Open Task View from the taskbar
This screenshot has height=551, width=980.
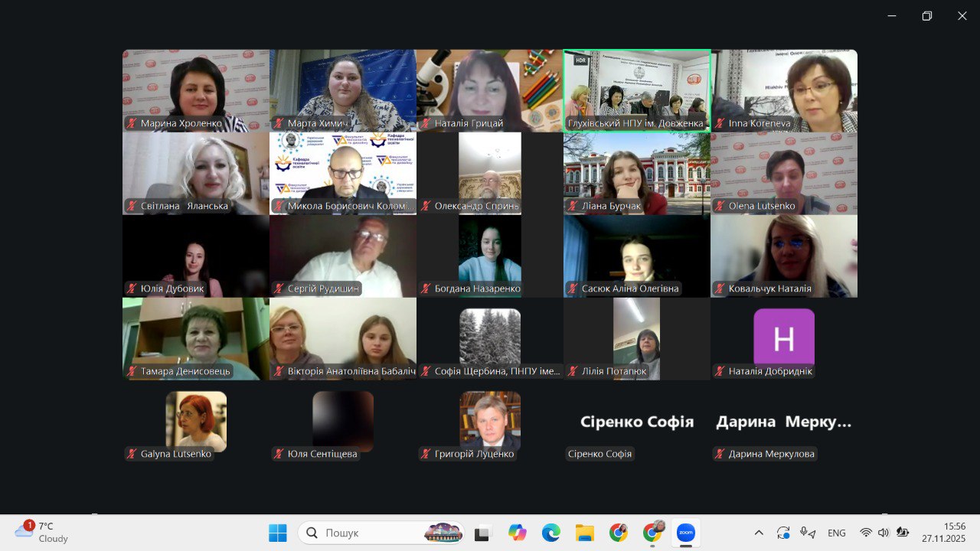pyautogui.click(x=482, y=533)
